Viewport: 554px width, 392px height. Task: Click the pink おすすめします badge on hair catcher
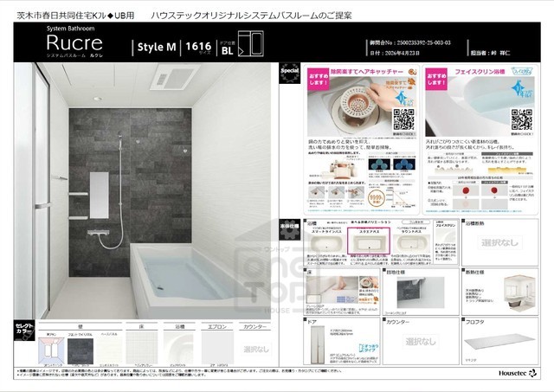click(319, 79)
